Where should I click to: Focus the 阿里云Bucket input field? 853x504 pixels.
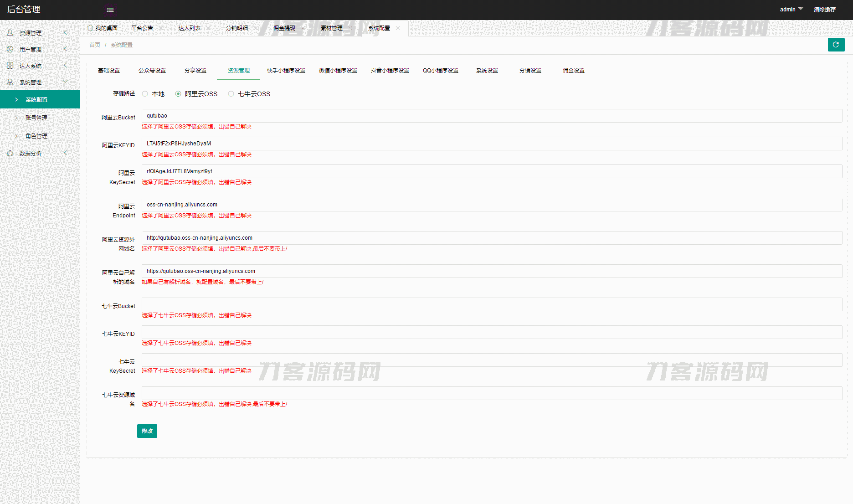point(492,116)
